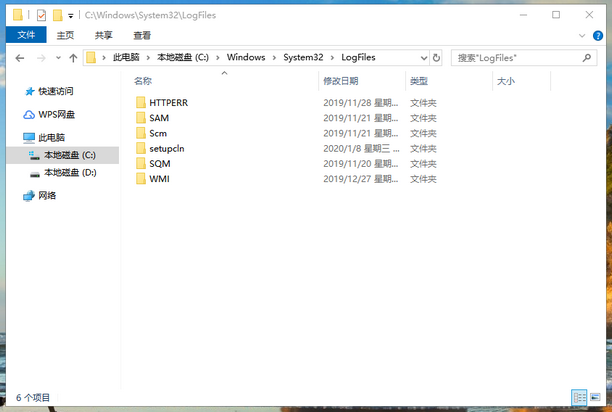612x412 pixels.
Task: Switch to details view in status bar
Action: [x=579, y=398]
